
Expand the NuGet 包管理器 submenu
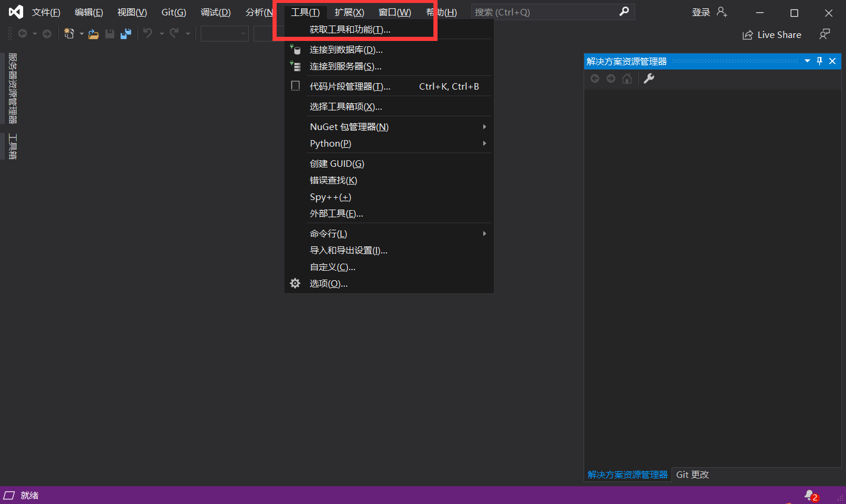click(348, 126)
